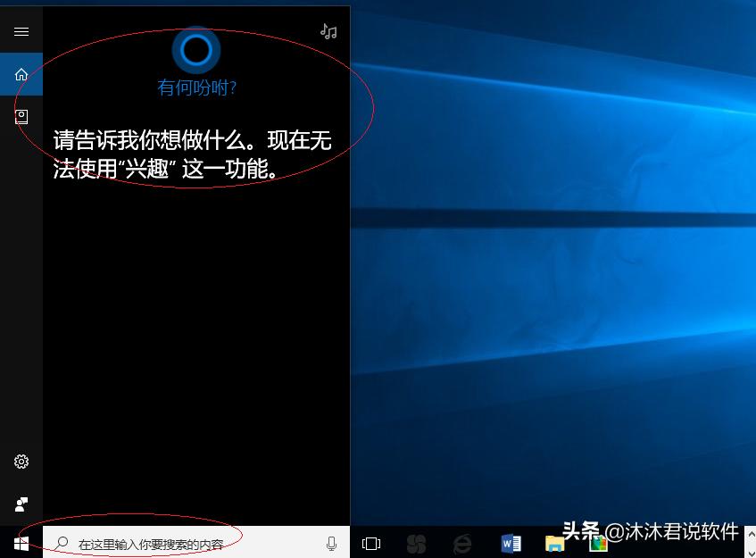Open the Cortana hamburger menu
Screen dimensions: 756x558
[21, 30]
